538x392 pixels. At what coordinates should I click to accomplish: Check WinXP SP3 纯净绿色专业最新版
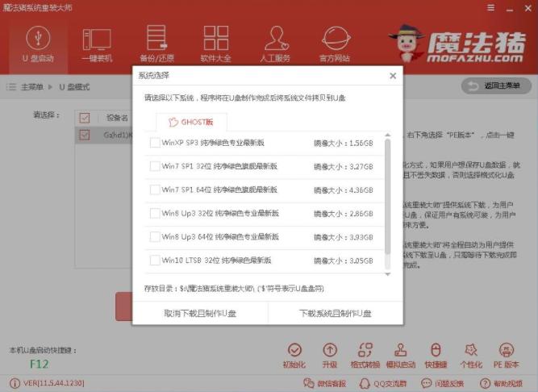[155, 143]
